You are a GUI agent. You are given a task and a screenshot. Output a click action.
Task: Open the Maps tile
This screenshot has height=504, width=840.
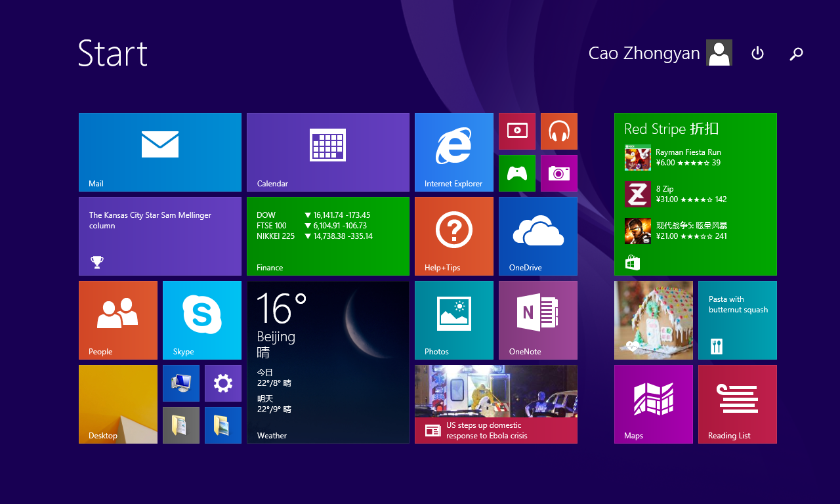(654, 404)
